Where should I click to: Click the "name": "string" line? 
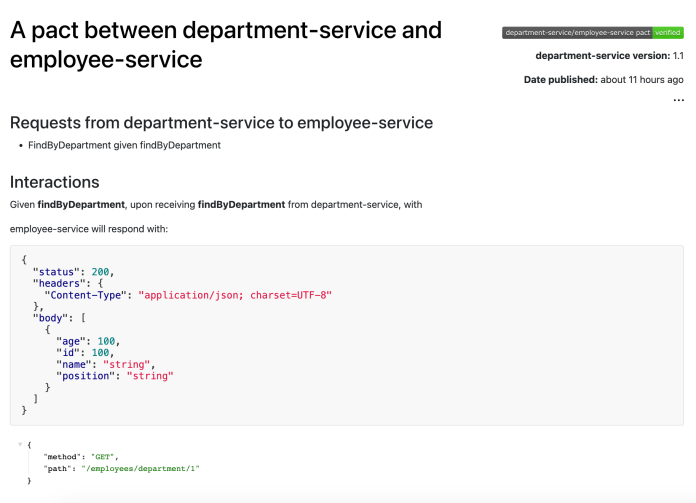(105, 364)
